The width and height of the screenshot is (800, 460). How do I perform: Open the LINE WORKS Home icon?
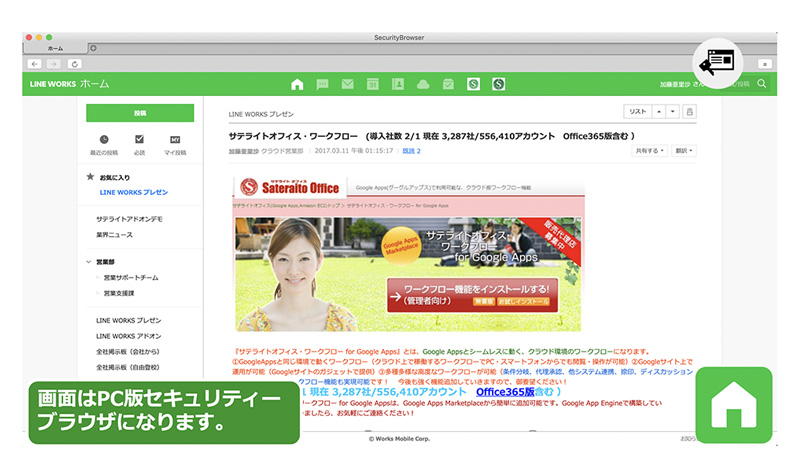[297, 85]
